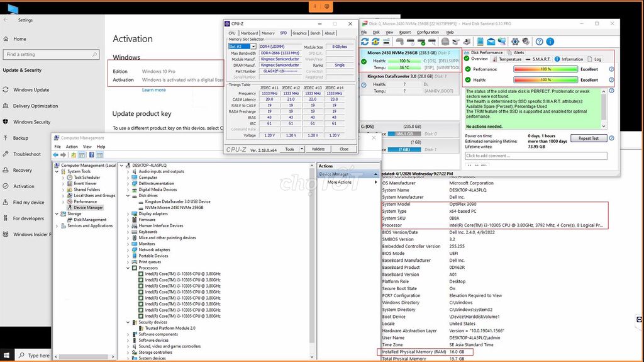
Task: Click the help icon beside the Health bar
Action: click(x=611, y=80)
